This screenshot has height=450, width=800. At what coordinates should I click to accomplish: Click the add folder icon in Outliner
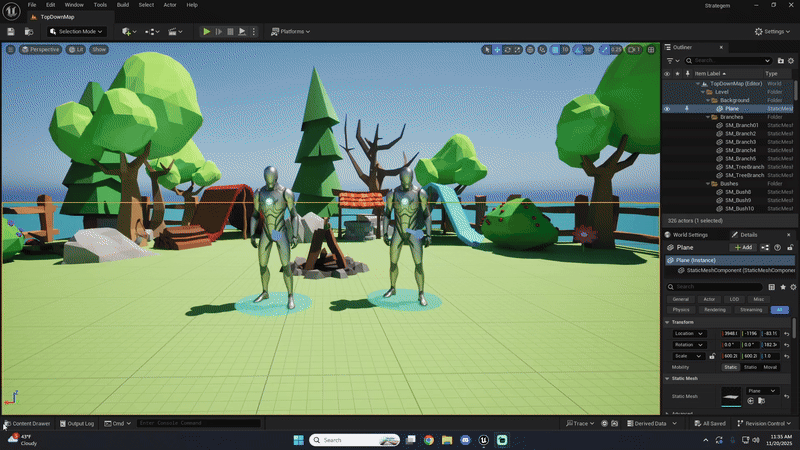pos(781,60)
